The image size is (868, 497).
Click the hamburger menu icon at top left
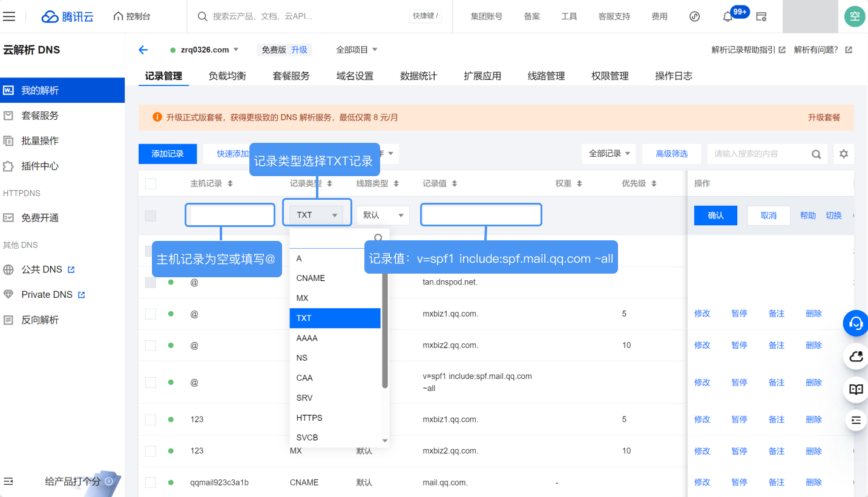coord(9,16)
